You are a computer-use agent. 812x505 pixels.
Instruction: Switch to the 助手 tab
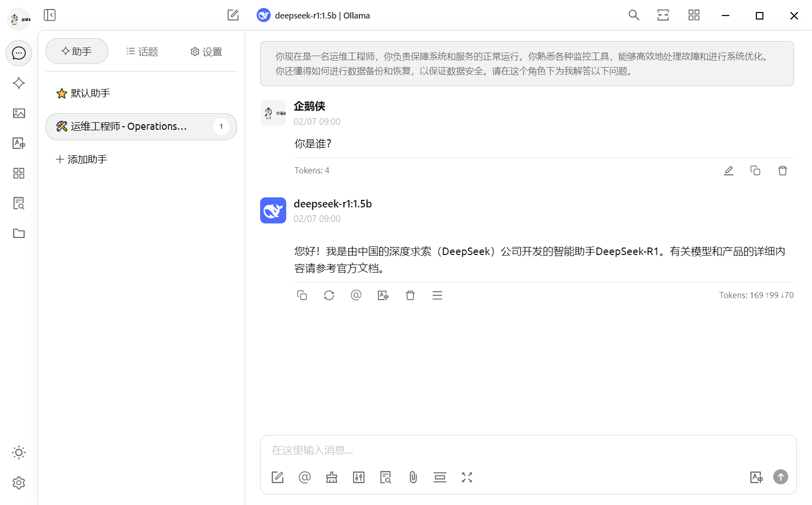pyautogui.click(x=77, y=51)
